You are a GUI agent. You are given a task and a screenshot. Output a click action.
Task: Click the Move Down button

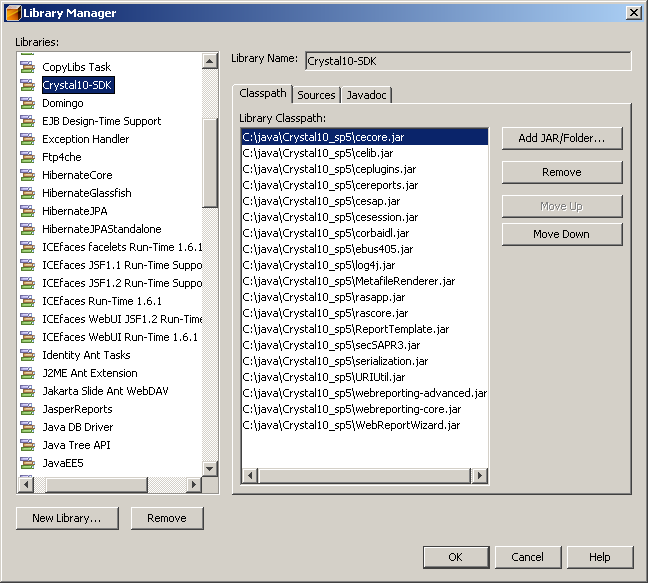click(x=562, y=234)
